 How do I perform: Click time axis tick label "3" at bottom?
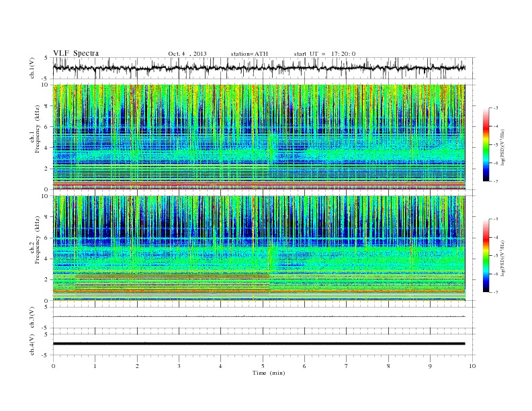click(179, 366)
